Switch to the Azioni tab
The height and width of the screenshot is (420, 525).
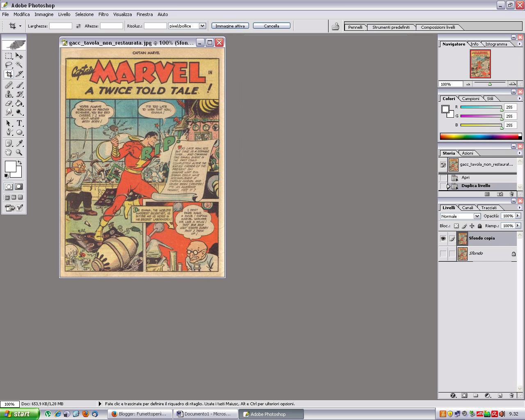pos(468,153)
